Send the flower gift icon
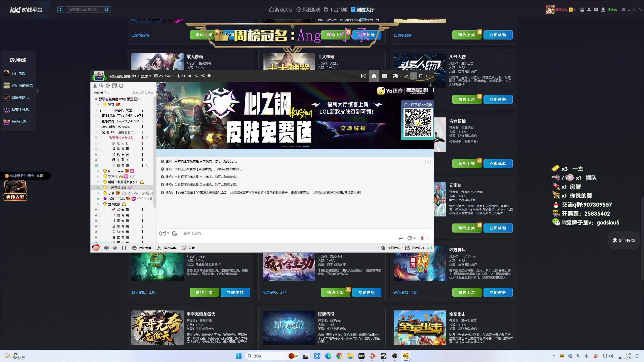 [422, 238]
